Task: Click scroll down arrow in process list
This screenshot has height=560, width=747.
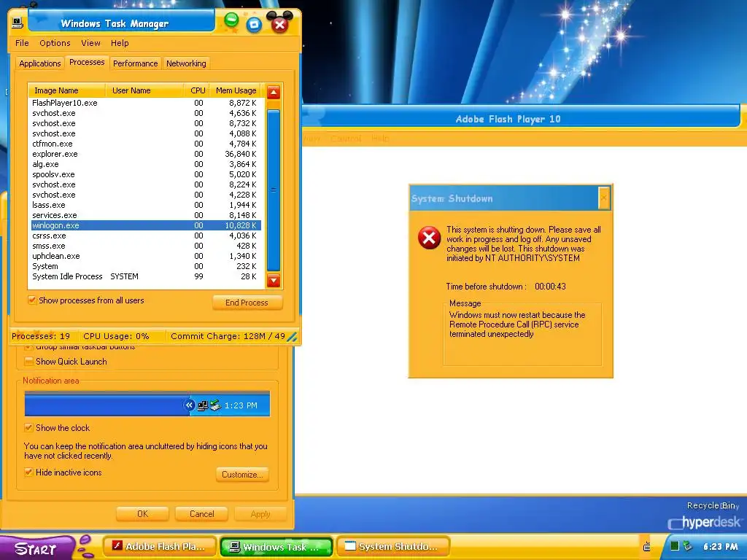Action: (274, 281)
